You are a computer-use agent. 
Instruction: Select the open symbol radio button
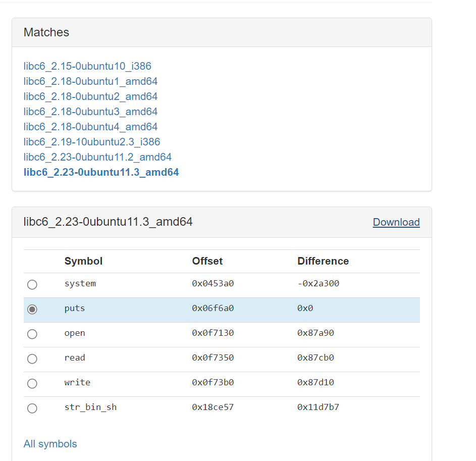click(32, 334)
